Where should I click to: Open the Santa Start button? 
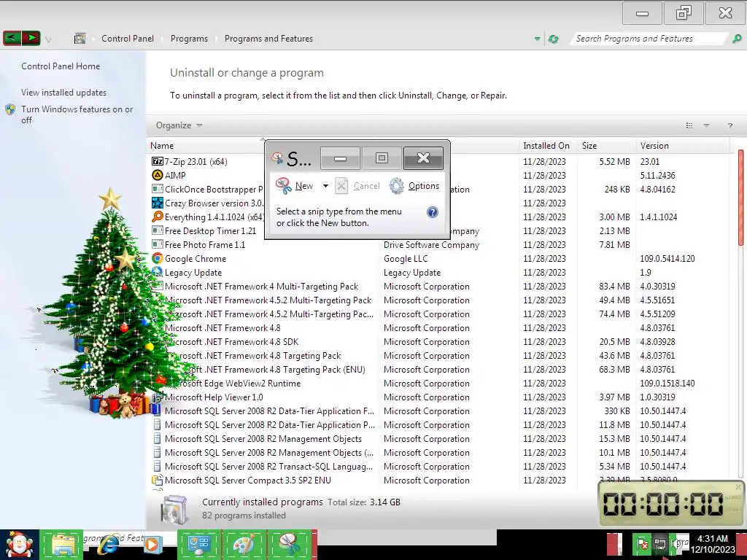[x=19, y=545]
